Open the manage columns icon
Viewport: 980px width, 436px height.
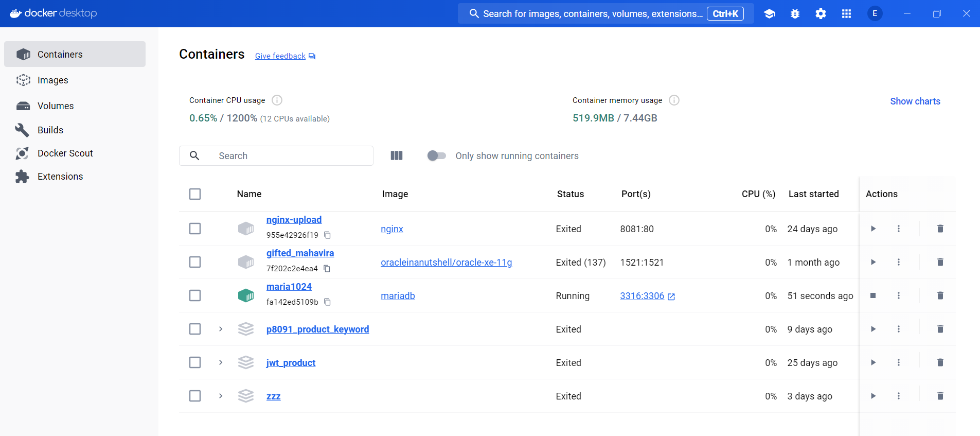click(x=397, y=155)
